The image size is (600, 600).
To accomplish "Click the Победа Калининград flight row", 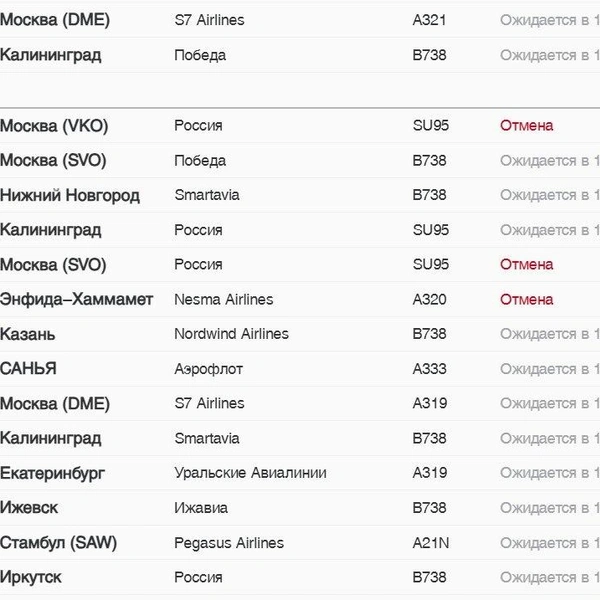I will 300,55.
